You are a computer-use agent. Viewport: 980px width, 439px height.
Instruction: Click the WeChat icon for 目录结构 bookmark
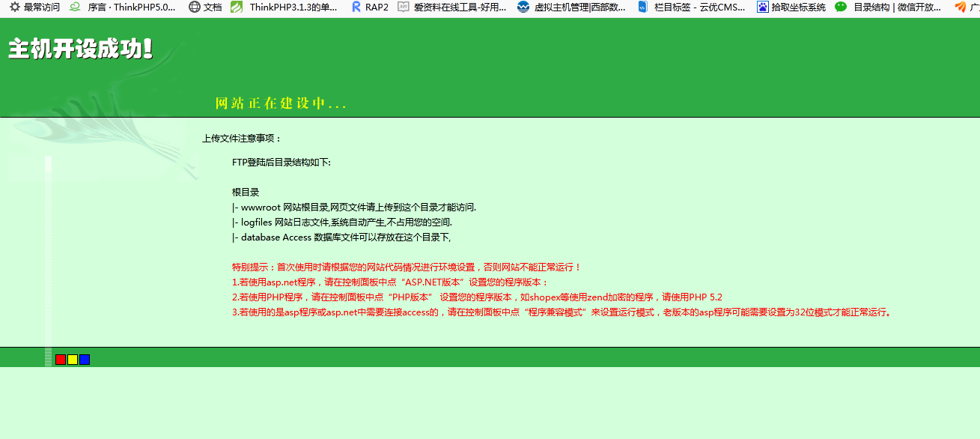coord(841,7)
